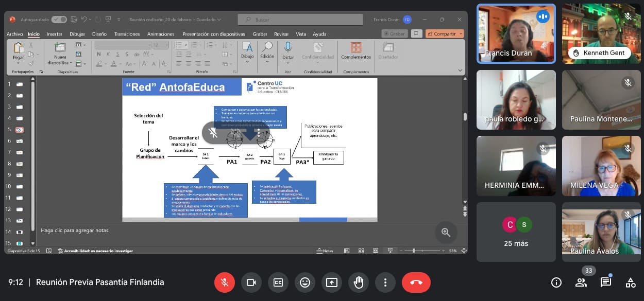The image size is (644, 301).
Task: Zoom into the shared presentation
Action: coord(446,233)
